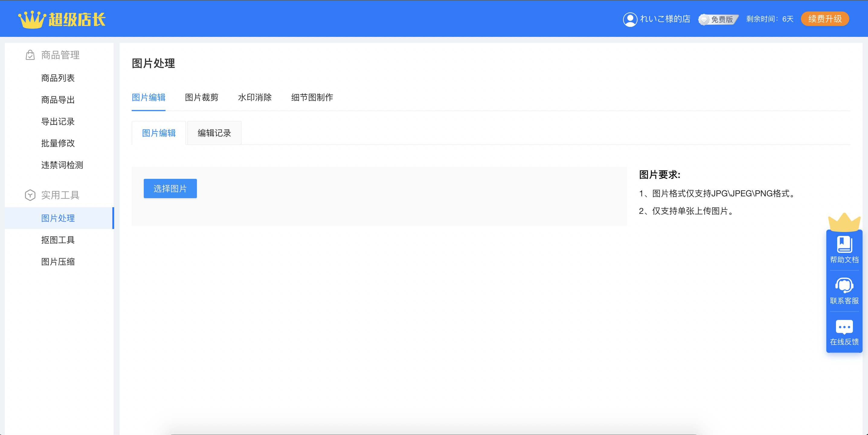The width and height of the screenshot is (868, 435).
Task: Open 违禁词检测 in the sidebar
Action: [62, 165]
